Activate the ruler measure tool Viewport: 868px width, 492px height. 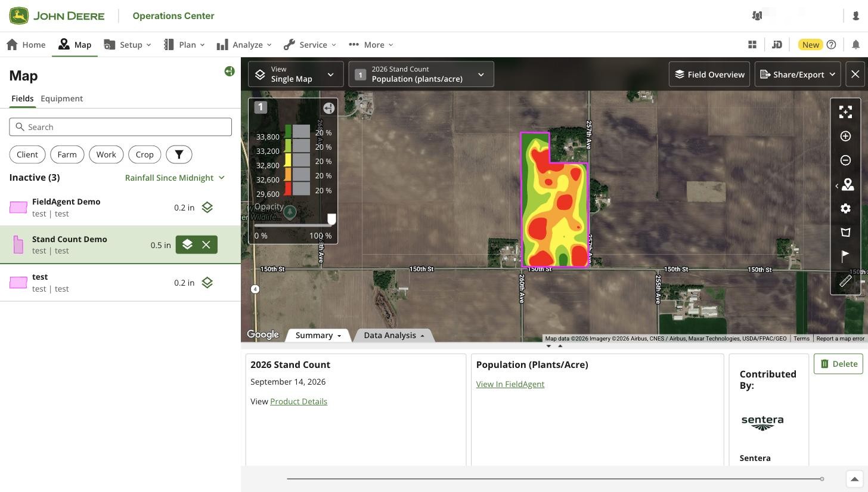tap(845, 281)
